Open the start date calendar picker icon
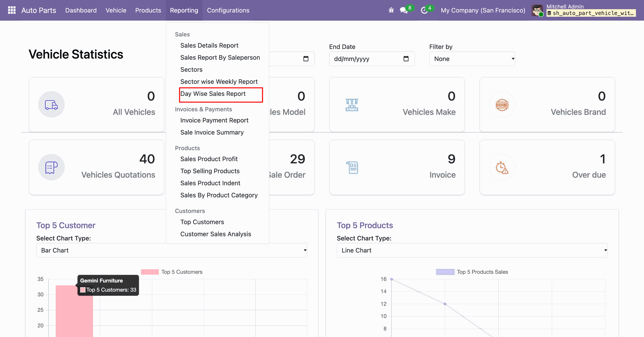This screenshot has width=644, height=337. (306, 59)
